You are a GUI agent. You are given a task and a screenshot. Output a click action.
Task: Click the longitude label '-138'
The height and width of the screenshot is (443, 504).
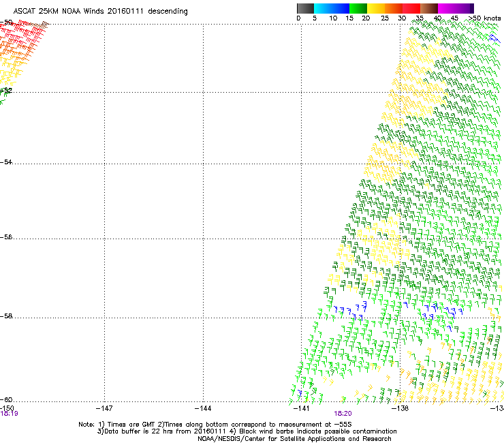point(400,408)
